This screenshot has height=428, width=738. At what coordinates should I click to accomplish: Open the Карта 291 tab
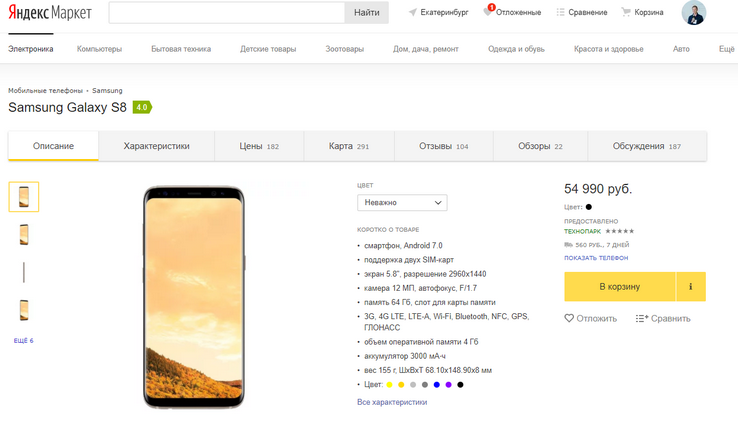(x=349, y=146)
